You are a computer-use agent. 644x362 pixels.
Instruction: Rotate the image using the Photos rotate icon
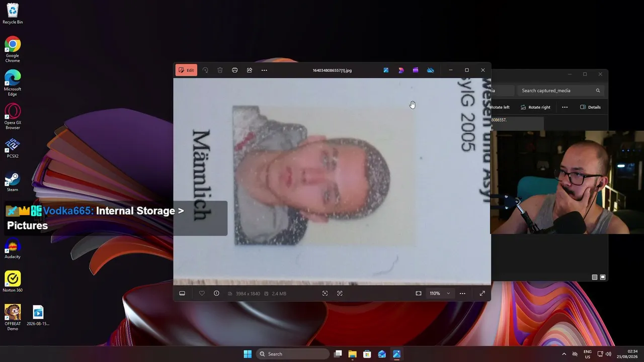coord(205,70)
